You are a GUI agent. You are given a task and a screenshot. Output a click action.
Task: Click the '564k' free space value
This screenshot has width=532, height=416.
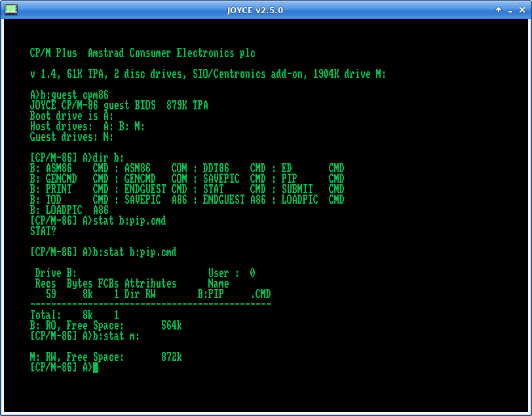pos(172,326)
